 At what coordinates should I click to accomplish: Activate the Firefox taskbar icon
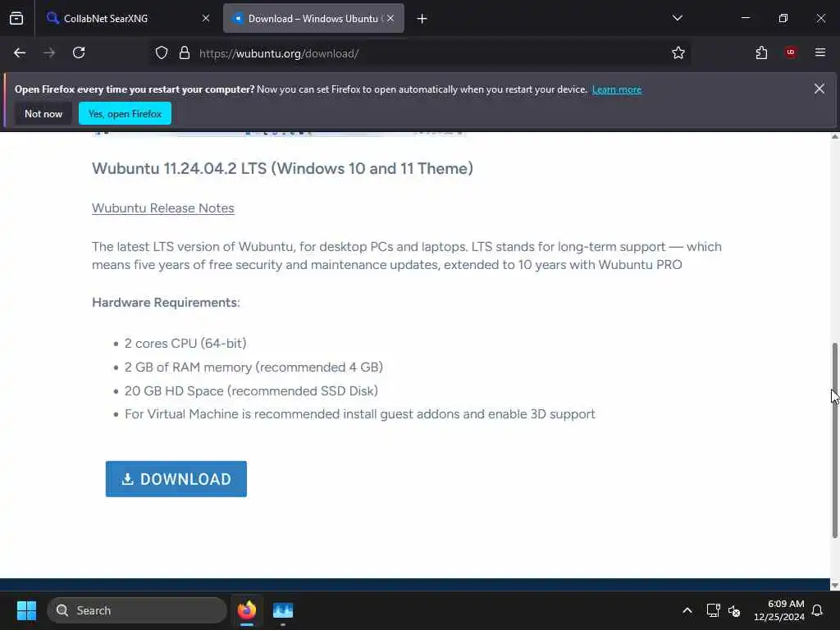pos(247,610)
